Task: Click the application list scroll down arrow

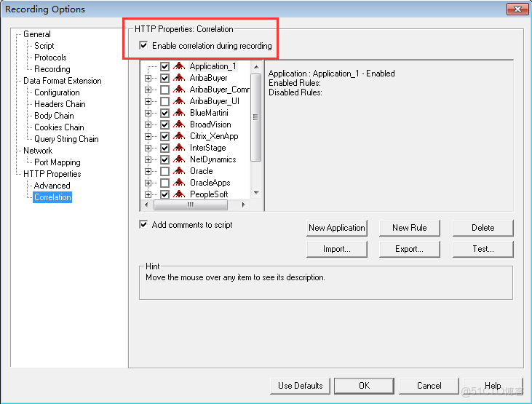Action: [x=256, y=193]
